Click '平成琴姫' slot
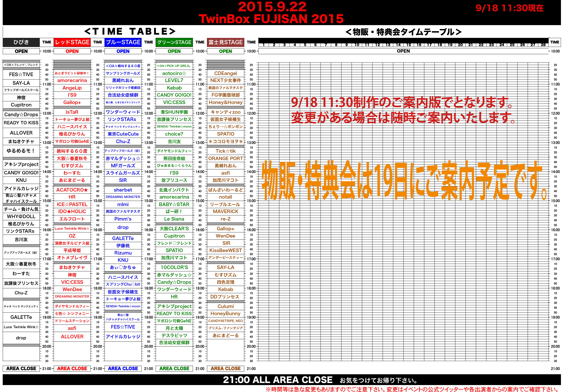The width and height of the screenshot is (567, 392). pyautogui.click(x=72, y=250)
